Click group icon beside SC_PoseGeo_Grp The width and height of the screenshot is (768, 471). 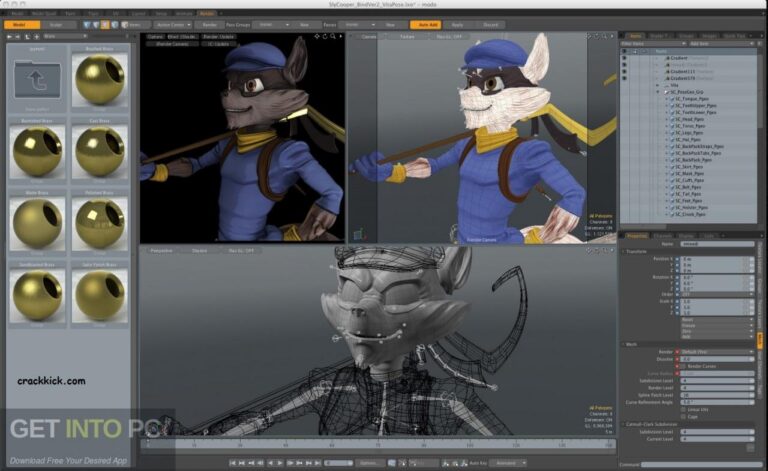coord(667,92)
